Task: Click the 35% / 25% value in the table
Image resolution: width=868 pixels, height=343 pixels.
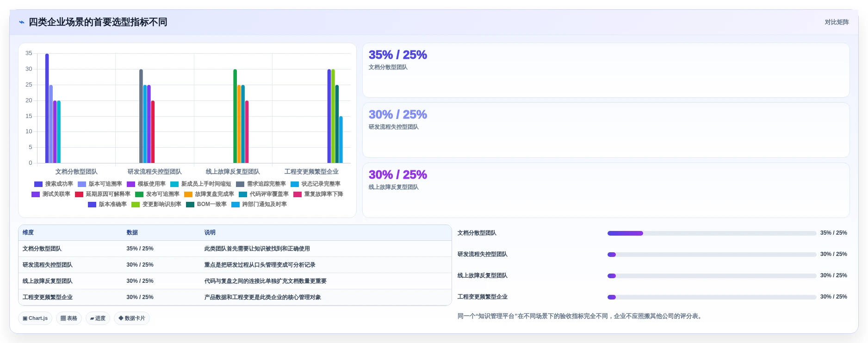Action: click(x=140, y=249)
